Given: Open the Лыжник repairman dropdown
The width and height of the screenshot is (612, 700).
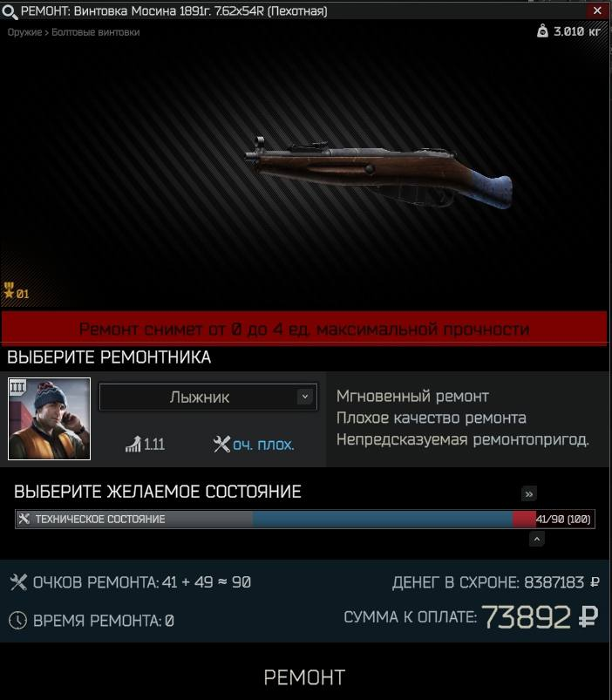Looking at the screenshot, I should [208, 397].
